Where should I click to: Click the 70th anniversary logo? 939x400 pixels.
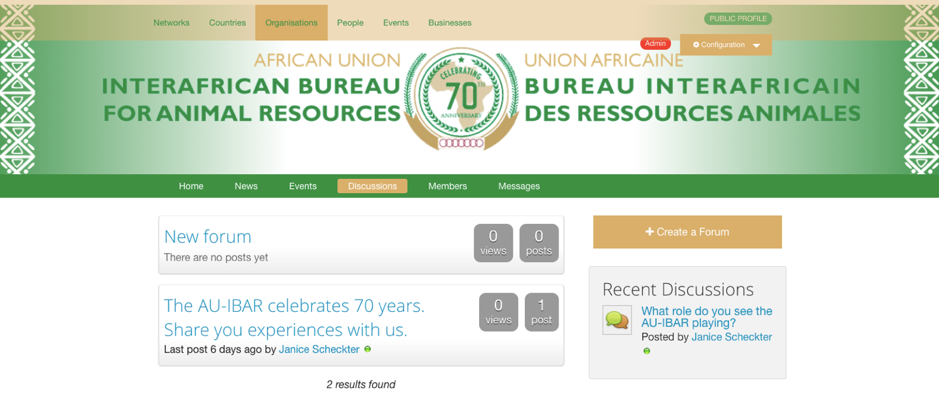pyautogui.click(x=461, y=99)
